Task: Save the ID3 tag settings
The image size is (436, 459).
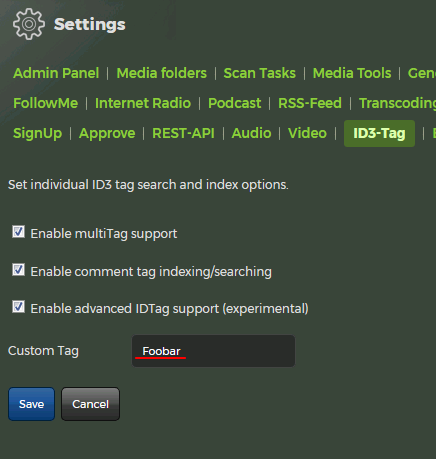Action: coord(31,404)
